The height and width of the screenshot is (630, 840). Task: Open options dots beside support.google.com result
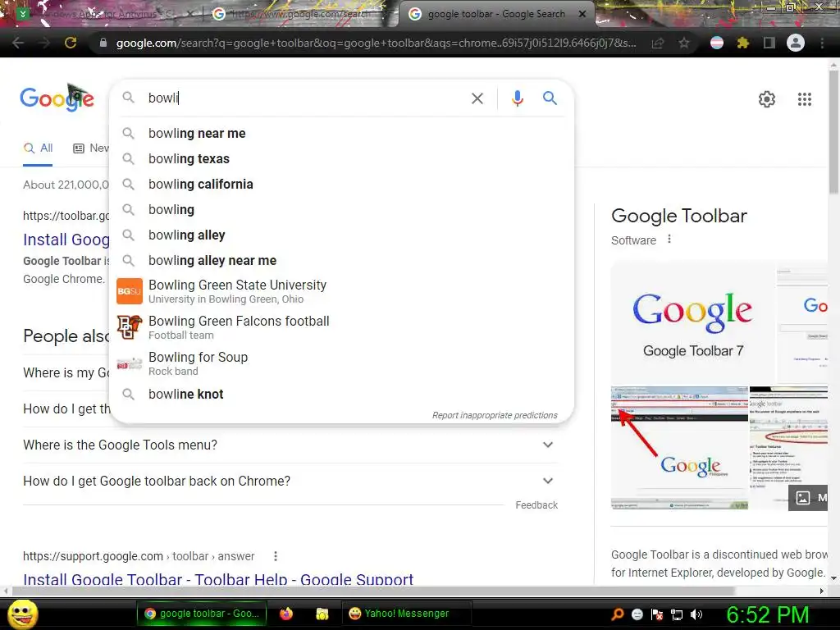pyautogui.click(x=276, y=556)
